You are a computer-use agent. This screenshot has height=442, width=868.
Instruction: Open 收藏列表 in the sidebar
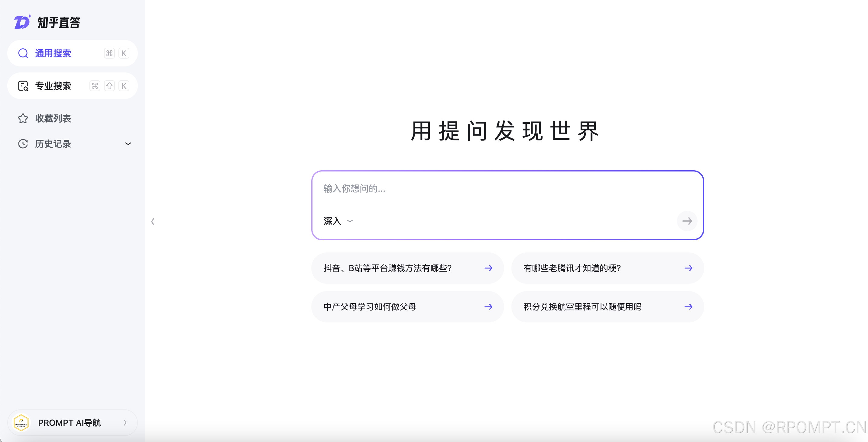pyautogui.click(x=53, y=118)
